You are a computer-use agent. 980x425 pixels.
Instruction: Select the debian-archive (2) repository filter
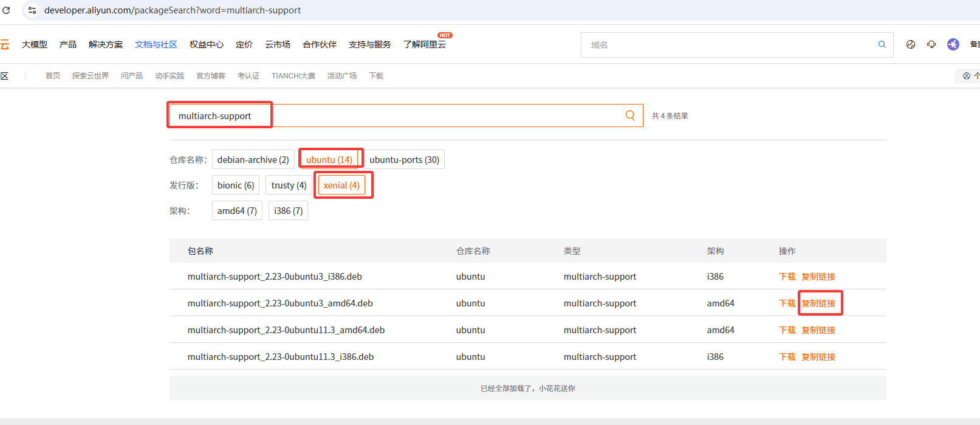click(x=253, y=159)
